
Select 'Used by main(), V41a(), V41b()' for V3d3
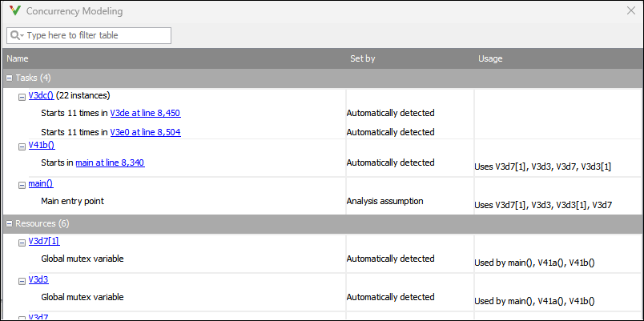[x=534, y=301]
